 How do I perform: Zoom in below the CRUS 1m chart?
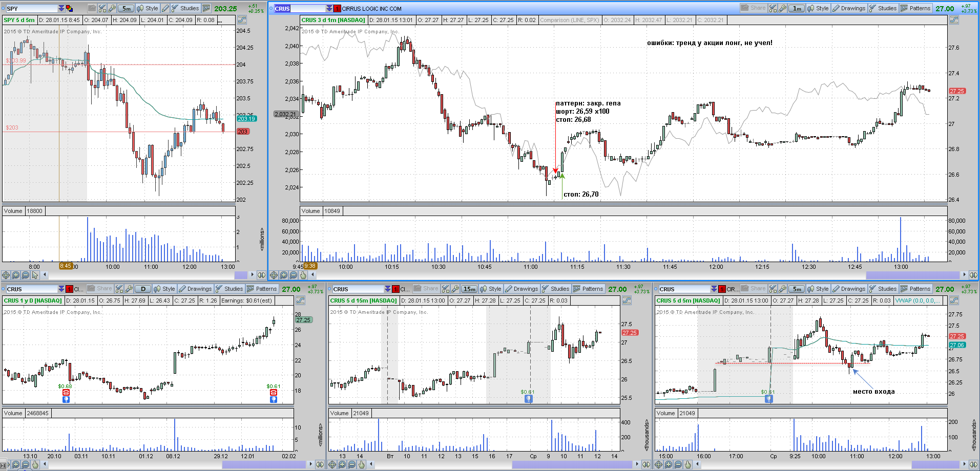point(283,275)
